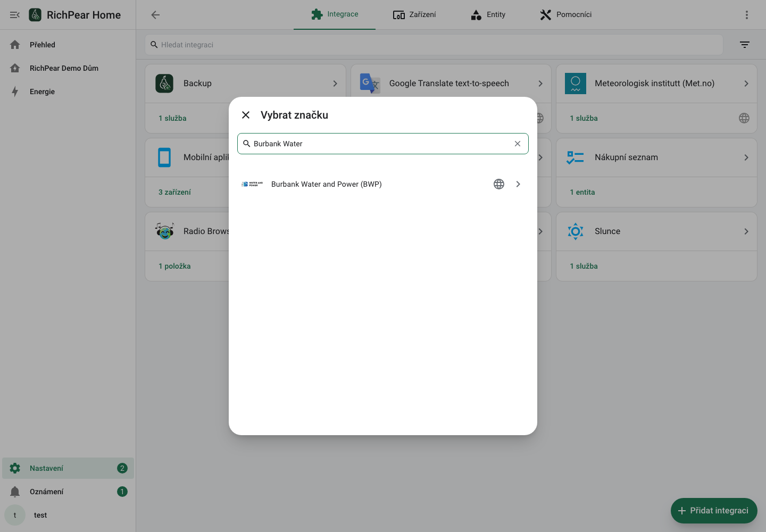
Task: Close the Vybrat značku dialog
Action: click(x=246, y=115)
